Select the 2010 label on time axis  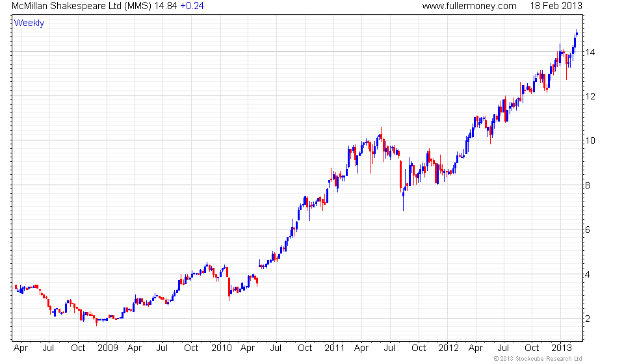[222, 348]
